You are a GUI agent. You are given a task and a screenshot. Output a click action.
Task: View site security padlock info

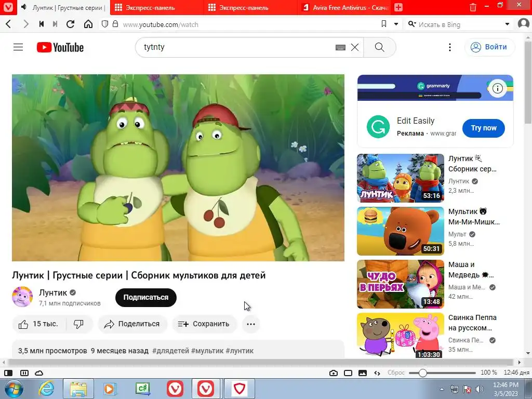pyautogui.click(x=115, y=24)
